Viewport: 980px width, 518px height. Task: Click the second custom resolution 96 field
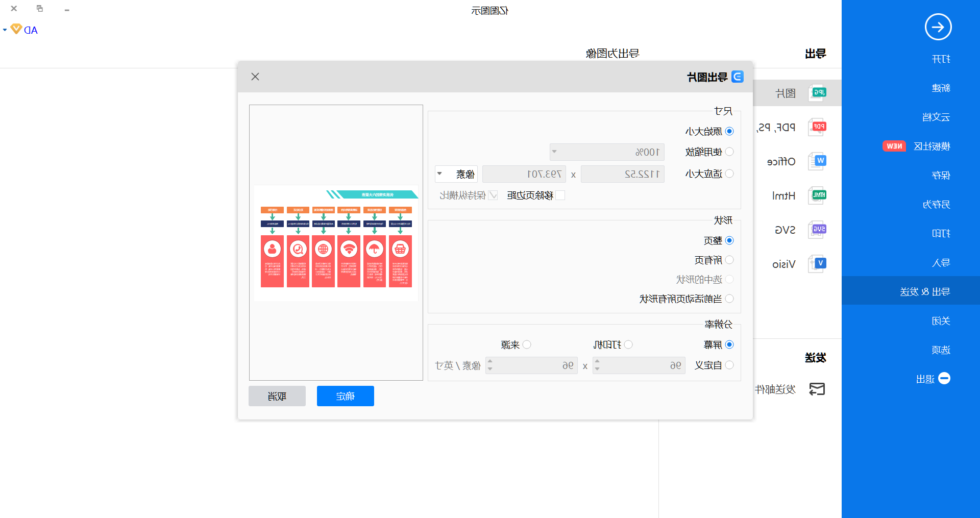click(531, 365)
